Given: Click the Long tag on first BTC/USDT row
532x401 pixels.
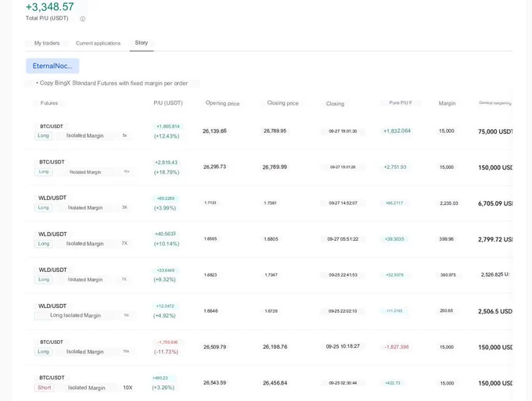Looking at the screenshot, I should 44,135.
